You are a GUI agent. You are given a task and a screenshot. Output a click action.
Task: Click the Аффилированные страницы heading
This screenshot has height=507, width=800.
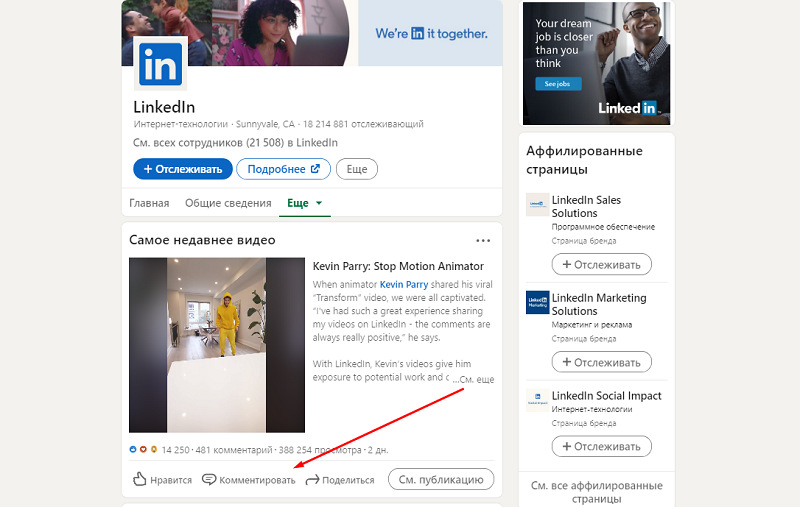click(584, 160)
